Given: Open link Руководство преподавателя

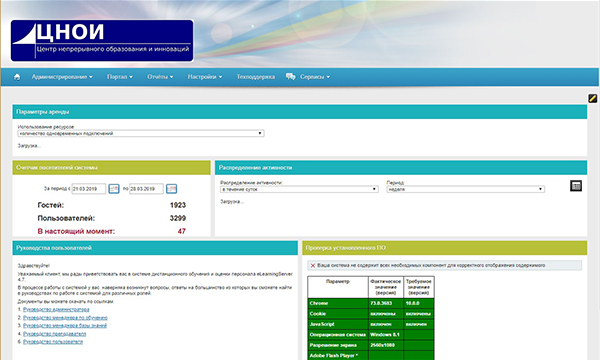Looking at the screenshot, I should tap(54, 334).
